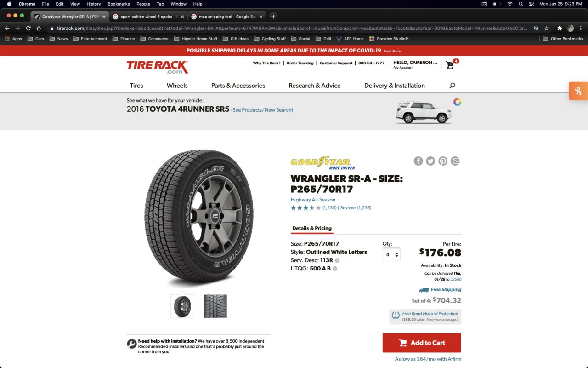
Task: Expand Parts & Accessories menu
Action: (238, 86)
